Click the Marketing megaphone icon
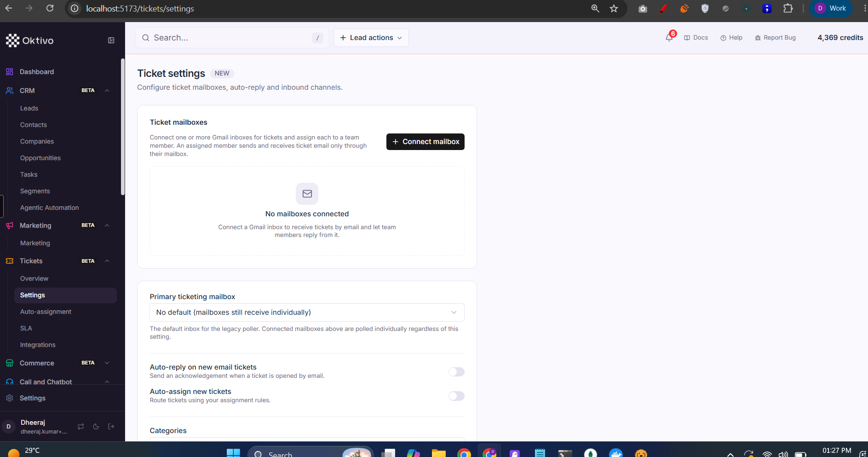 click(x=10, y=226)
